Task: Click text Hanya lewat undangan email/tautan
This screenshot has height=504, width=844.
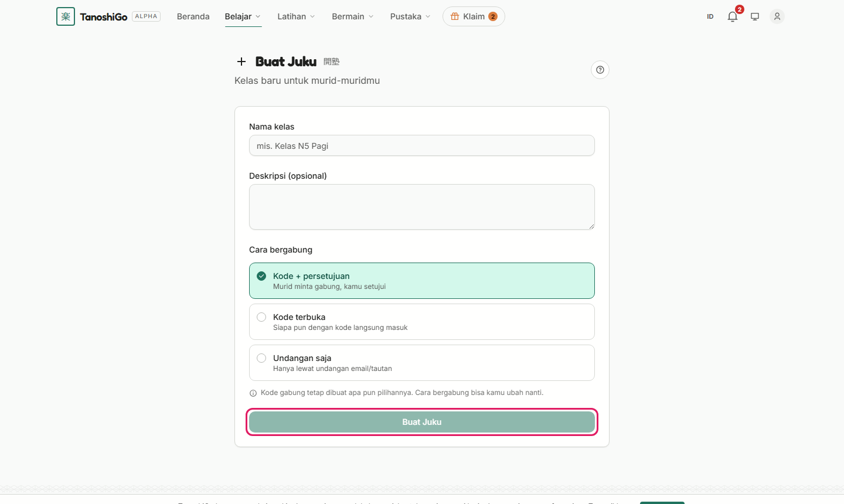Action: 332,369
